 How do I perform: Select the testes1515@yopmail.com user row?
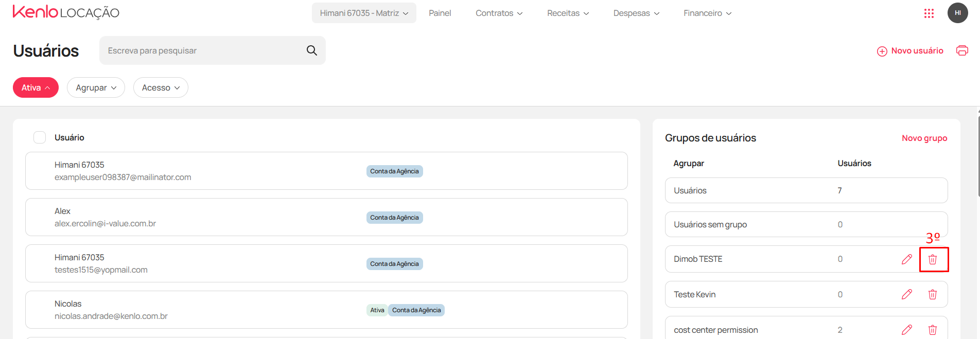326,263
